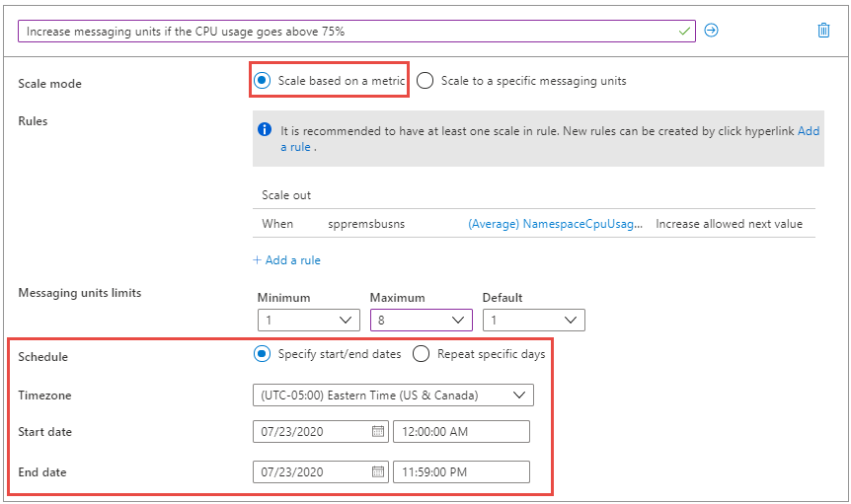The width and height of the screenshot is (851, 504).
Task: Open the Default messaging units dropdown
Action: pos(533,320)
